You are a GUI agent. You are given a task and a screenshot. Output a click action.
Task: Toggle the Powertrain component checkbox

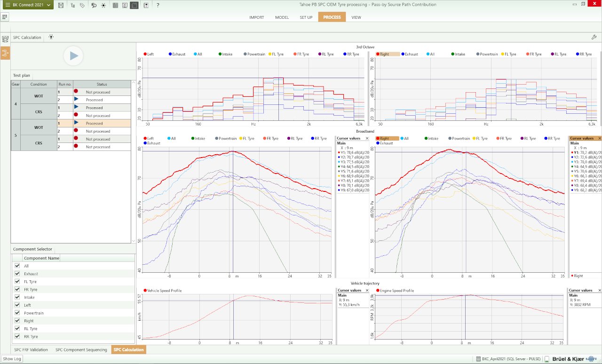point(17,313)
